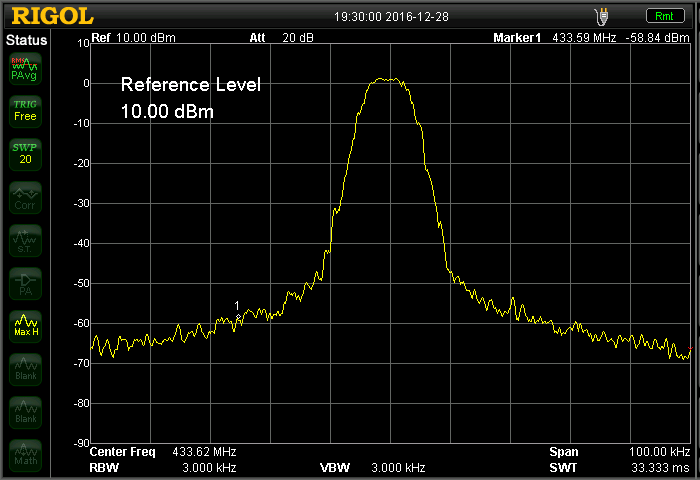This screenshot has height=480, width=700.
Task: Click the Att 20 dB attenuation value
Action: point(282,38)
